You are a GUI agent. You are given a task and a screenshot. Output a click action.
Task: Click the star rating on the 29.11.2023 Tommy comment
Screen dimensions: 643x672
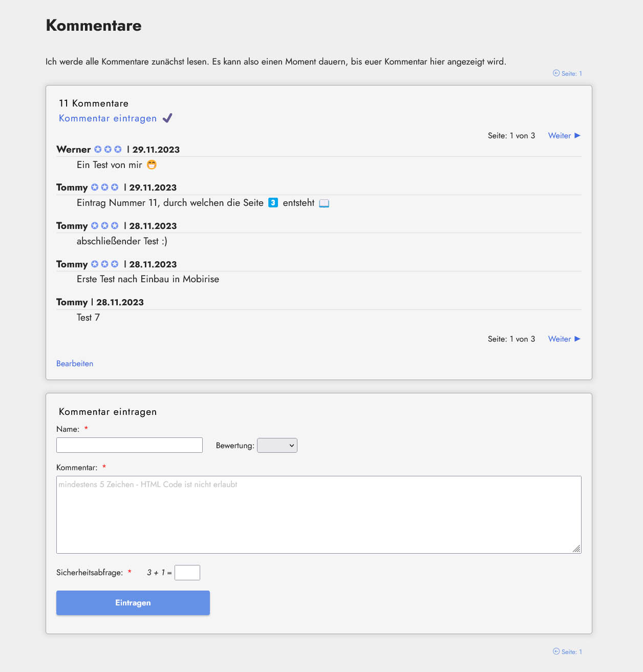point(105,187)
